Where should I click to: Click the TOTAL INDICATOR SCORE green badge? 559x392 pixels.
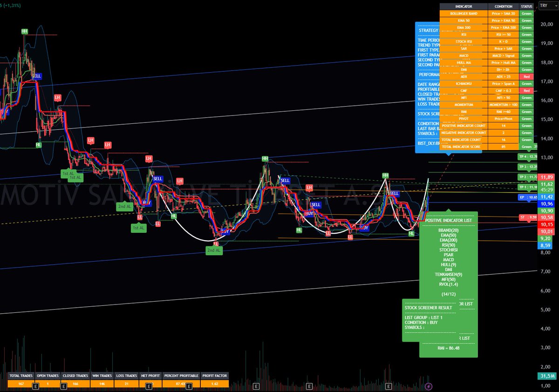(x=527, y=146)
